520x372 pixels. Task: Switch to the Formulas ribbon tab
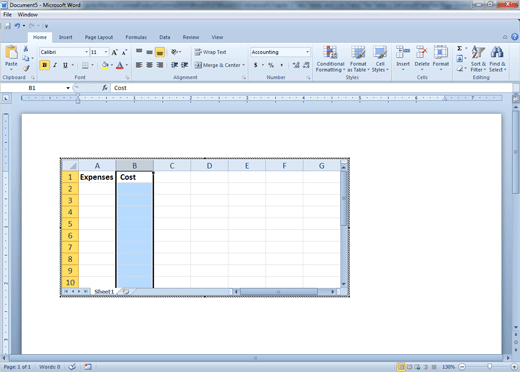[x=136, y=37]
